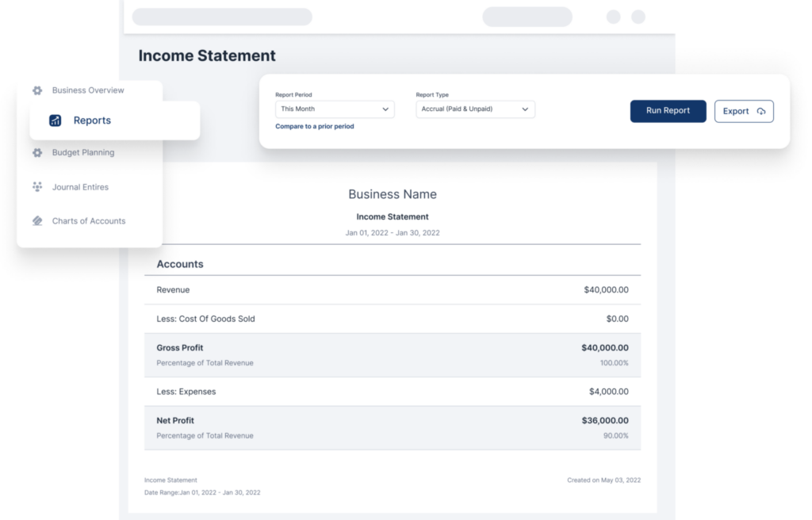Image resolution: width=812 pixels, height=520 pixels.
Task: Click the gear icon beside Business Overview
Action: pos(37,90)
